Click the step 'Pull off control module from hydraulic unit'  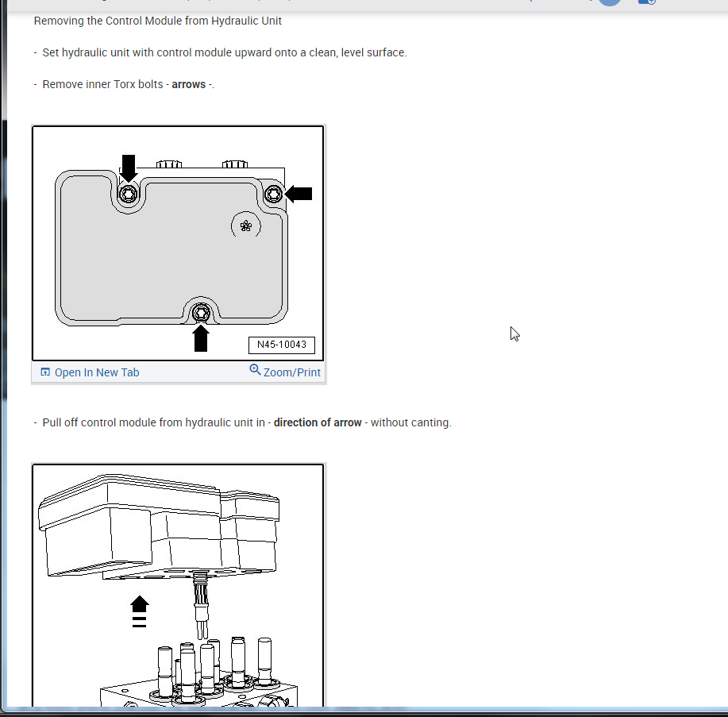[154, 422]
